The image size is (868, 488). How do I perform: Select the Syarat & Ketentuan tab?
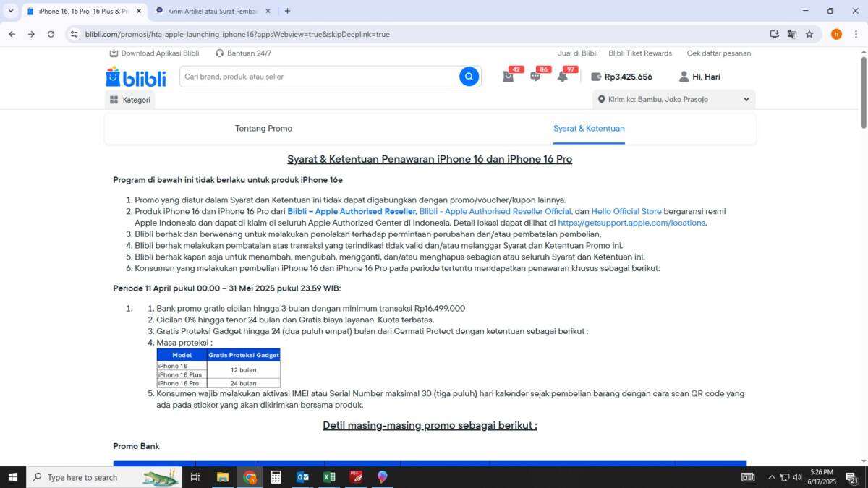point(589,129)
